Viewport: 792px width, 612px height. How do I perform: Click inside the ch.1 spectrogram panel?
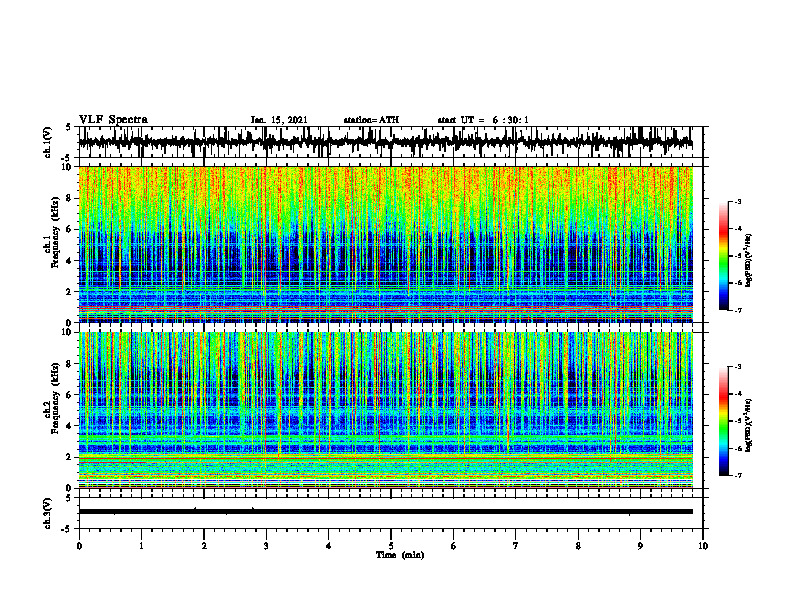[x=386, y=244]
